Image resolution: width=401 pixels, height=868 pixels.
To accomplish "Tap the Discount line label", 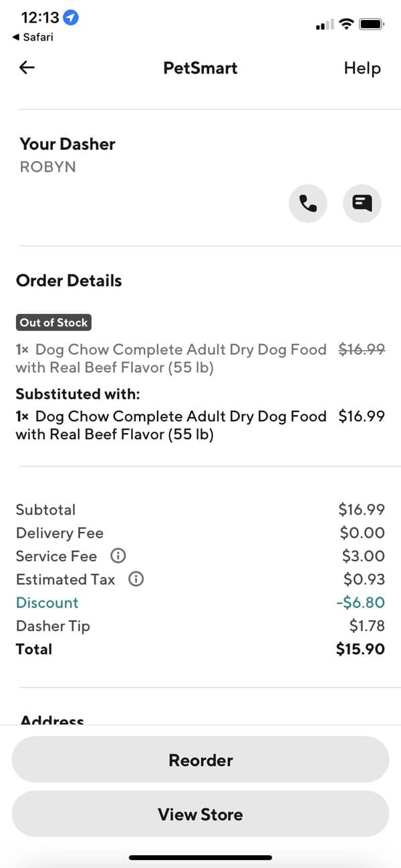I will click(47, 603).
